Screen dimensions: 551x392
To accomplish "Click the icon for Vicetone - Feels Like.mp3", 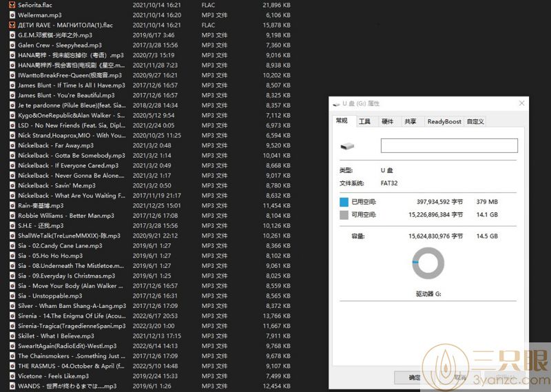I will tap(12, 376).
